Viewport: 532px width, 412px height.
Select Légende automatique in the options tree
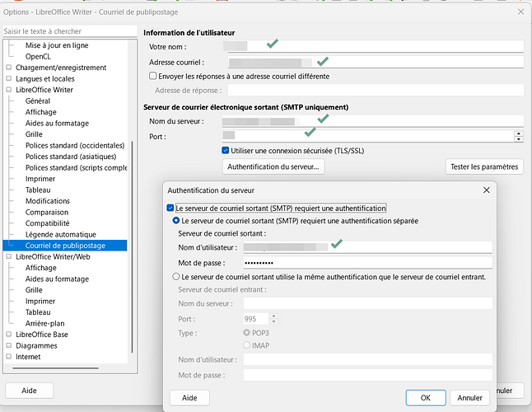60,234
